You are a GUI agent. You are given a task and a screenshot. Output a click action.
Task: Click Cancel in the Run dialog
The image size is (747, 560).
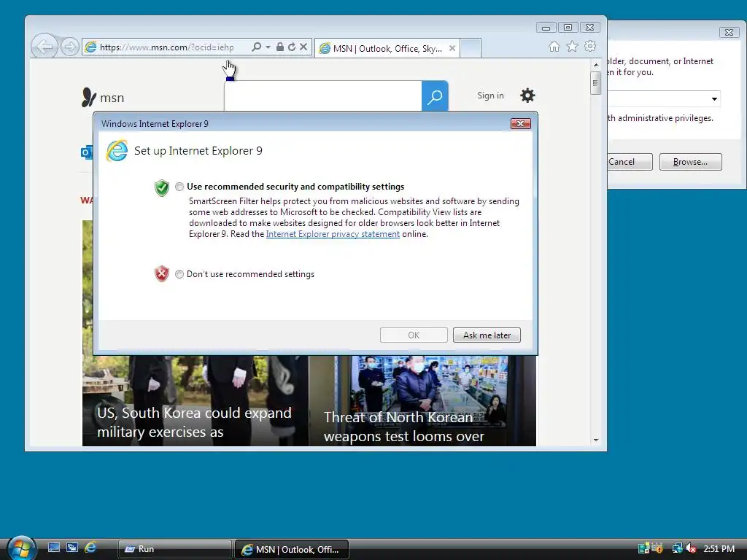630,162
